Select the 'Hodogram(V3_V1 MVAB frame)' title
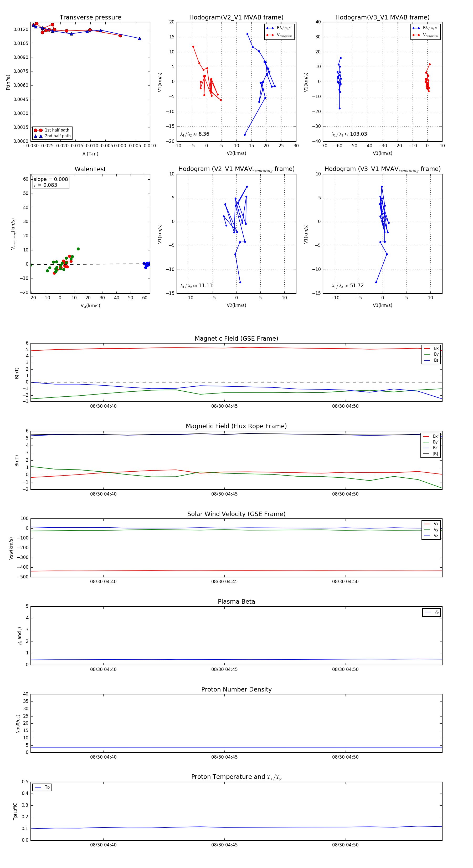Screen dimensions: 473x868 tap(382, 18)
